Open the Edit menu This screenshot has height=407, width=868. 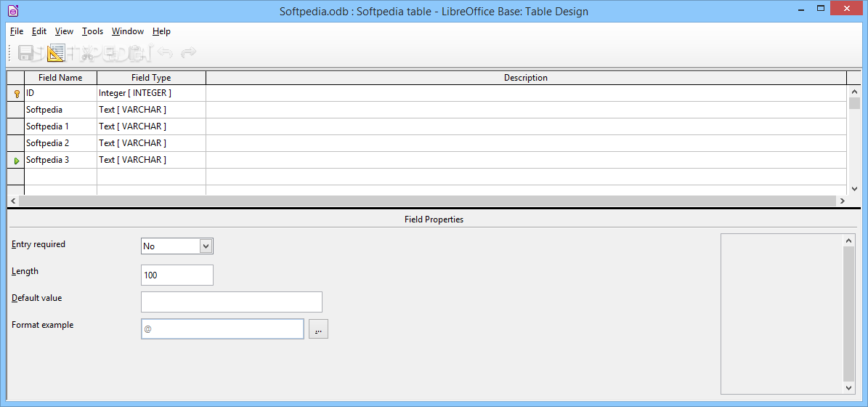[x=38, y=31]
